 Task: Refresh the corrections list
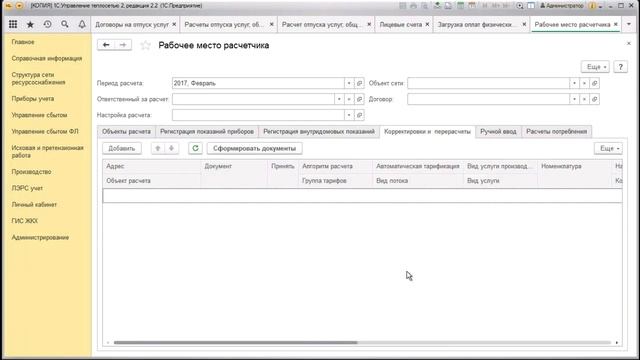pyautogui.click(x=195, y=148)
